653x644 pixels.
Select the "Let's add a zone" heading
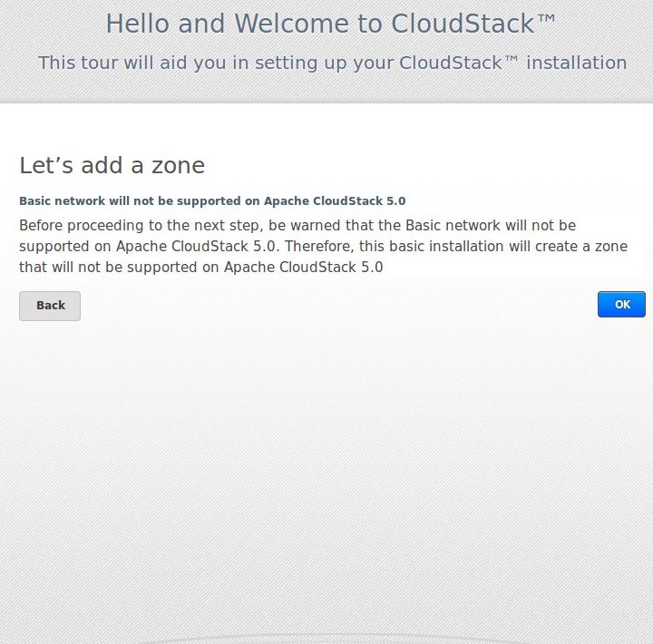tap(112, 165)
